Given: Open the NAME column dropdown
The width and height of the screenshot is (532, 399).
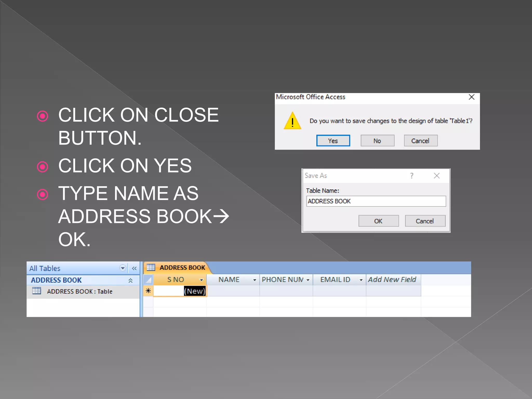Looking at the screenshot, I should tap(255, 280).
